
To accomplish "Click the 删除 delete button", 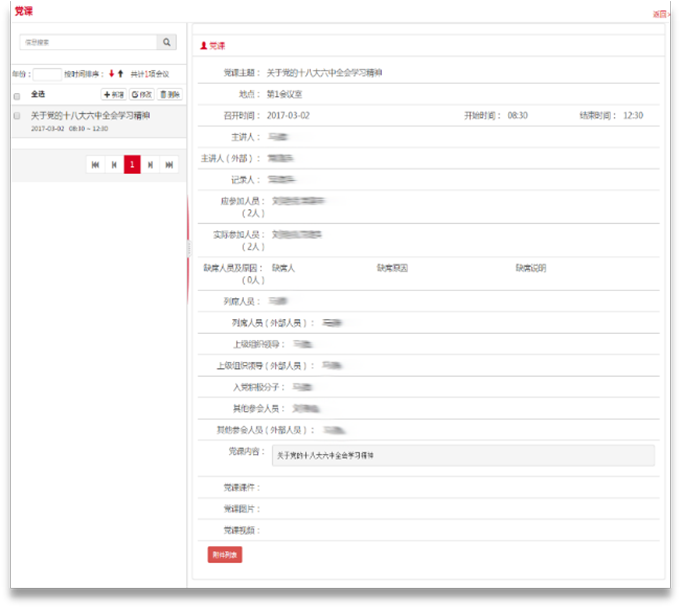I will coord(169,95).
